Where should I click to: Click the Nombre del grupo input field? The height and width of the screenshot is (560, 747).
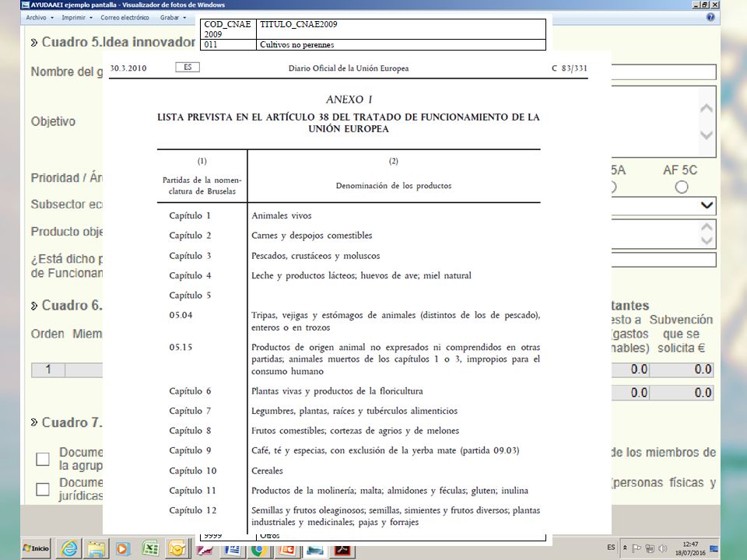point(664,72)
